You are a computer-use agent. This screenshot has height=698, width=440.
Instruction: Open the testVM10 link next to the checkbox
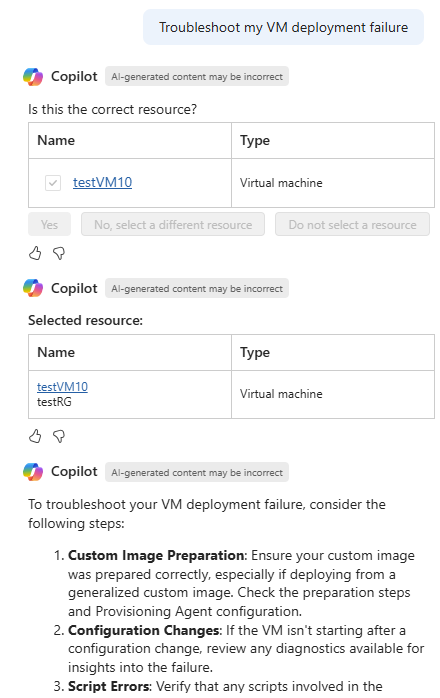pyautogui.click(x=102, y=183)
